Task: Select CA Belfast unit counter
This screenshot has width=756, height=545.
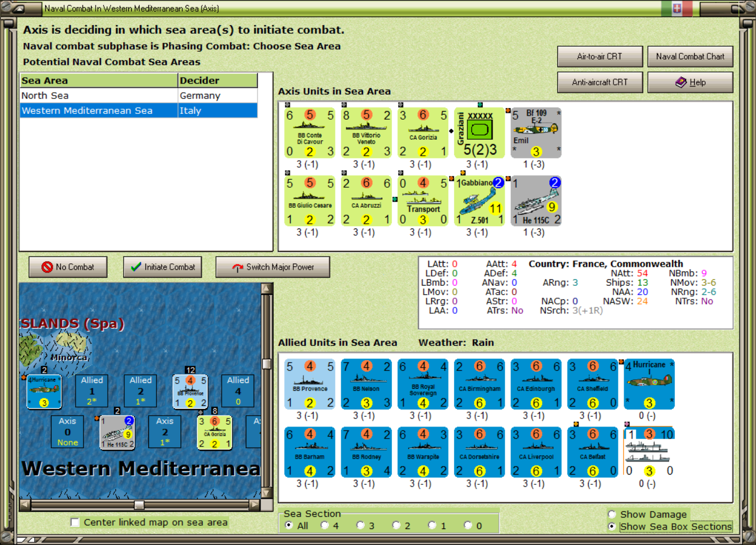Action: coord(593,452)
